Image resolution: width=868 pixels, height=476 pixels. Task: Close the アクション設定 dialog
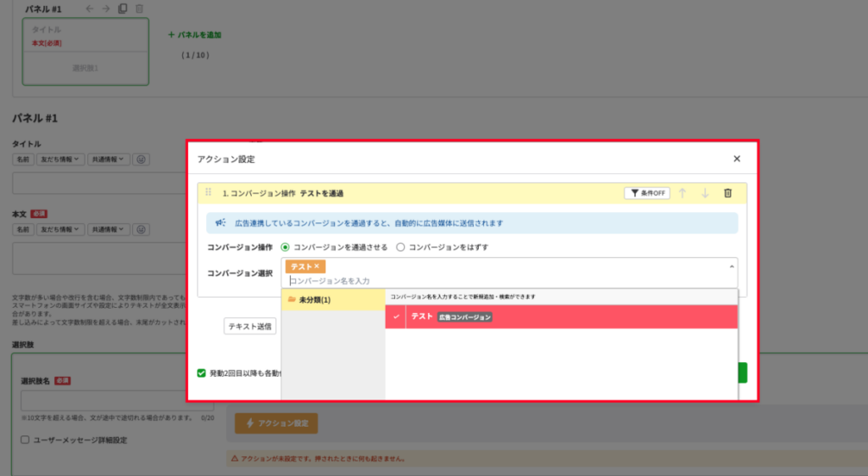click(737, 159)
